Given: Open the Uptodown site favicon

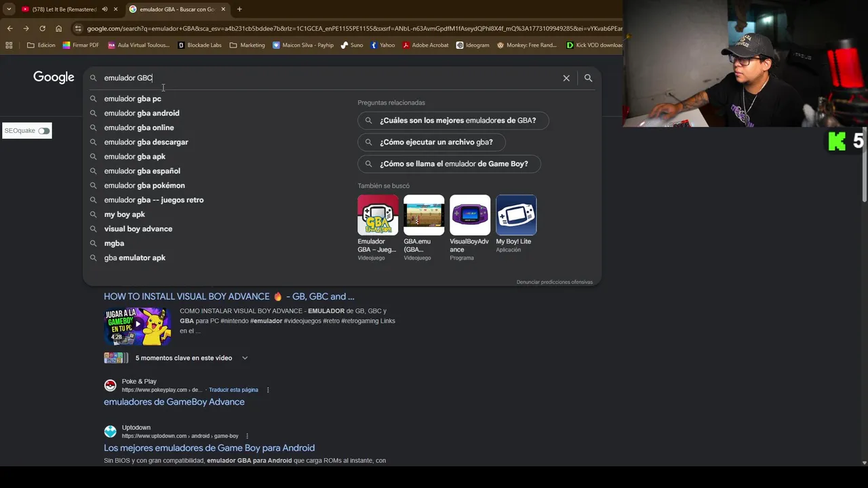Looking at the screenshot, I should [110, 432].
